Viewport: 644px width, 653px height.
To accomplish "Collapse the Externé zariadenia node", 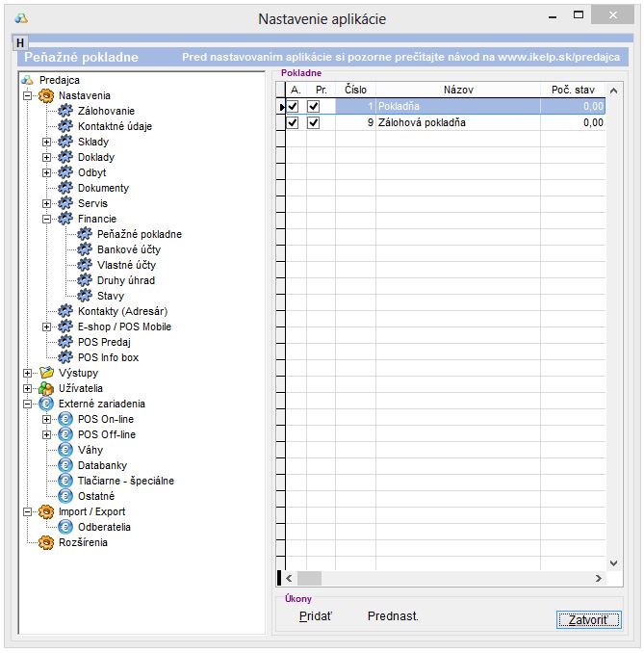I will pyautogui.click(x=28, y=404).
